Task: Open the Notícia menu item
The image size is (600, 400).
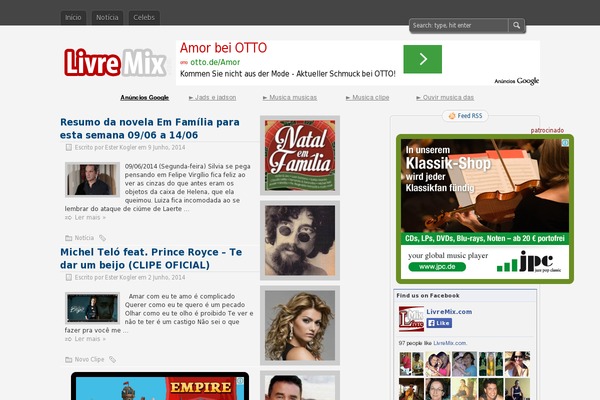Action: (x=107, y=18)
